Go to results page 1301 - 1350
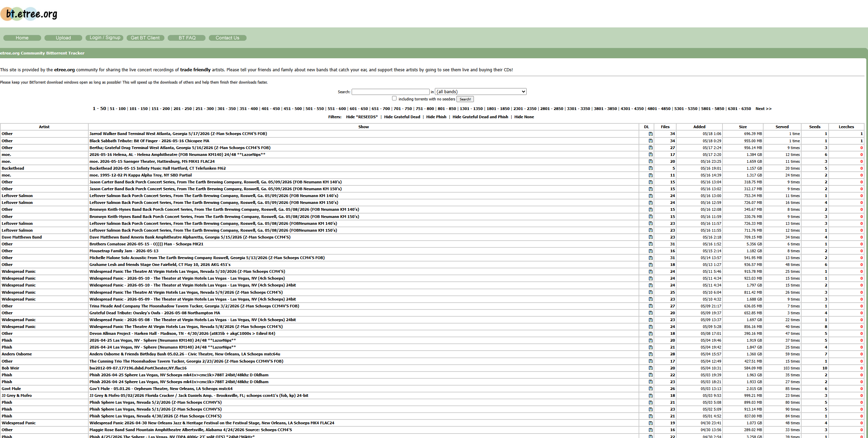 coord(471,109)
